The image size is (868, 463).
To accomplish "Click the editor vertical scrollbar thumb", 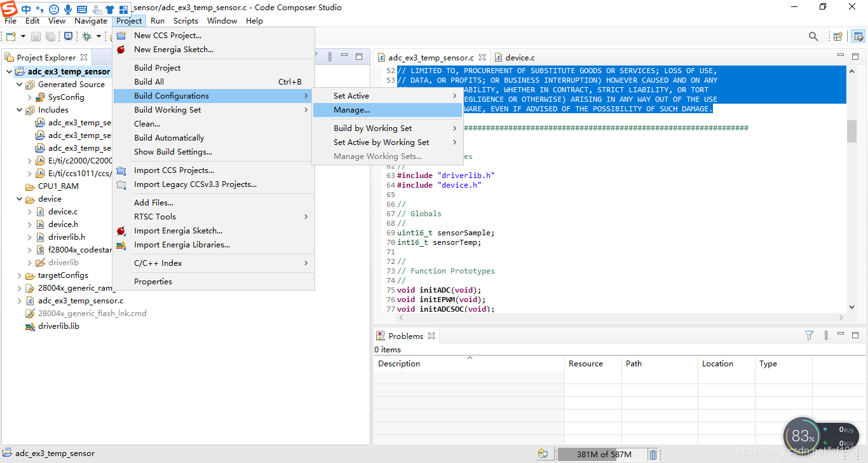I will (851, 131).
